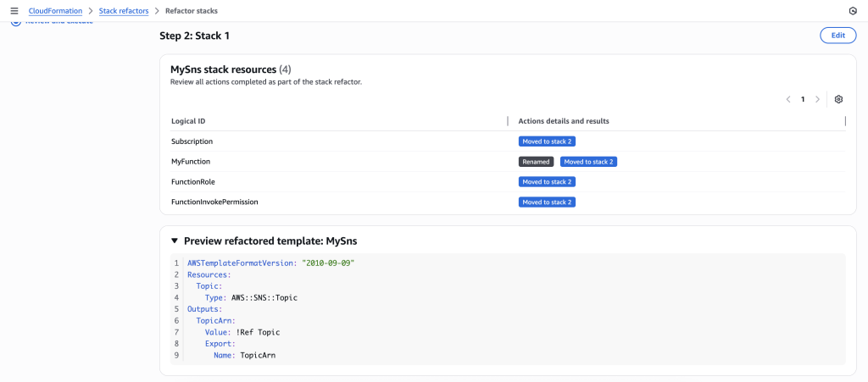Click Moved to stack 2 badge for FunctionRole
The height and width of the screenshot is (382, 868).
(x=547, y=182)
